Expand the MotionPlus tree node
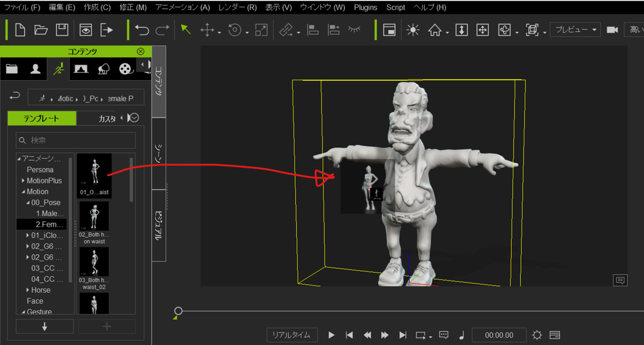The height and width of the screenshot is (345, 644). (x=23, y=181)
